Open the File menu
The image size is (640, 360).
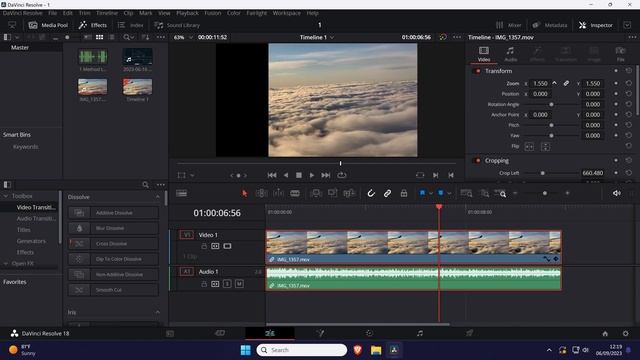click(x=52, y=13)
